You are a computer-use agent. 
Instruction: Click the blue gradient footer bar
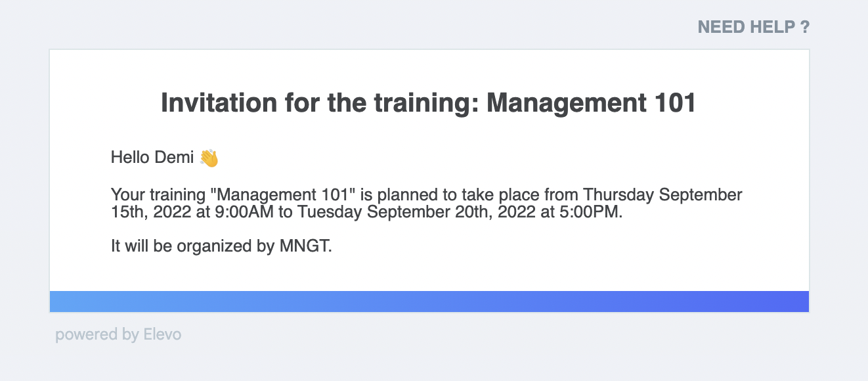[x=429, y=302]
